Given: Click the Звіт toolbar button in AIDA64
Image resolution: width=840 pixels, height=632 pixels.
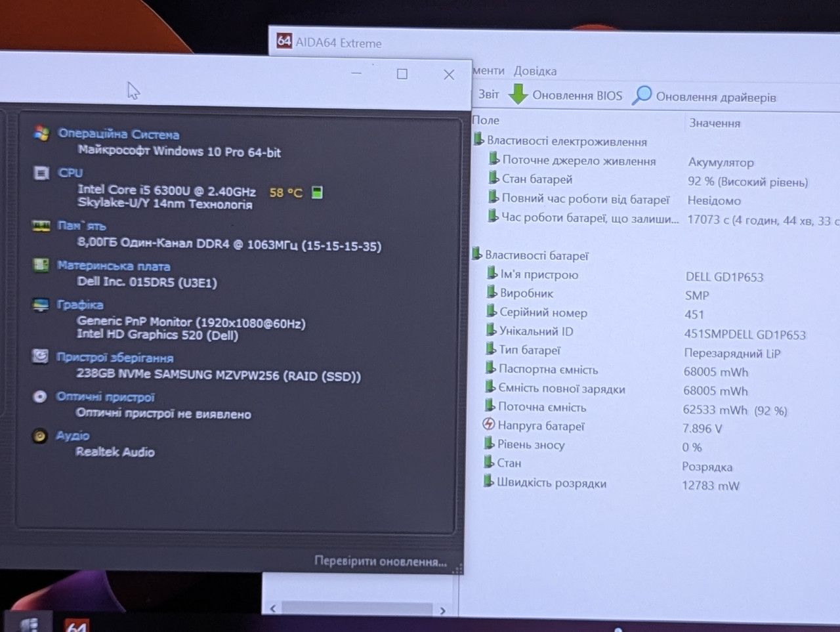Looking at the screenshot, I should 488,95.
